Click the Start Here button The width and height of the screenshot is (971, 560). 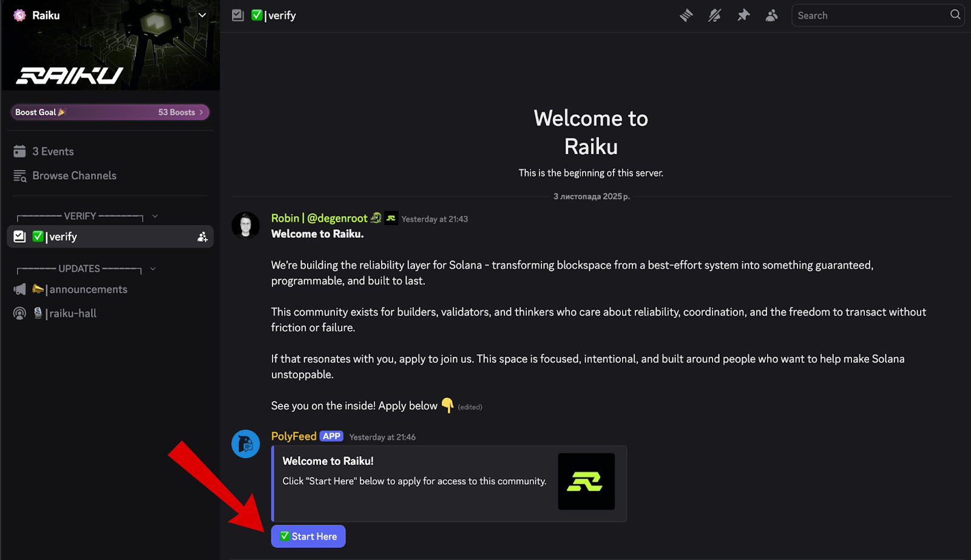(308, 536)
